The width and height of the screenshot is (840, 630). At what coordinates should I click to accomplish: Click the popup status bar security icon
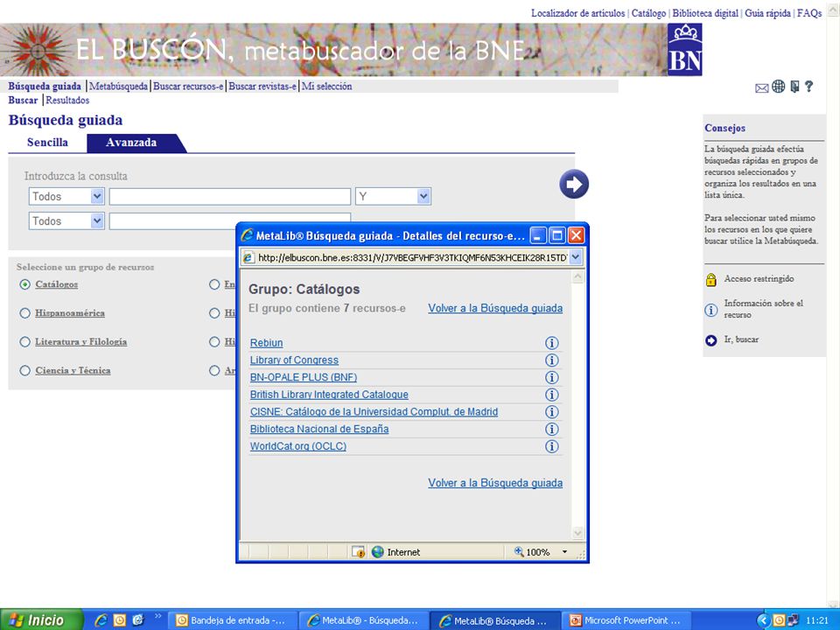pos(358,552)
